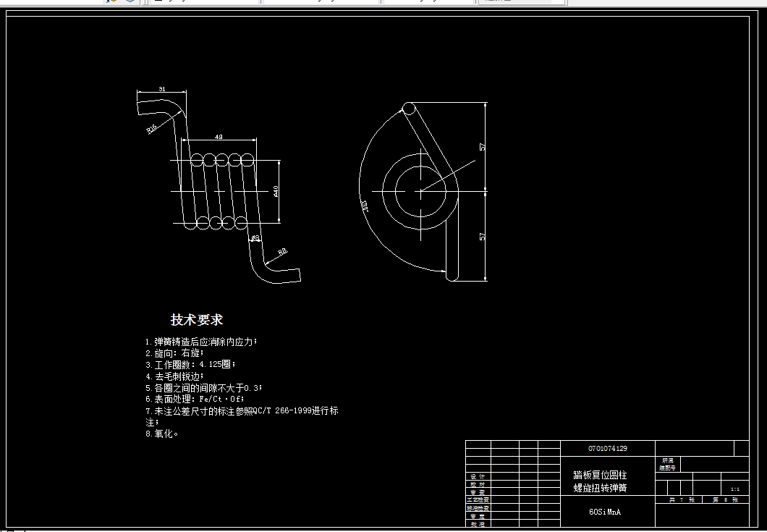Click the 审定 title block cell
Viewport: 767px width, 532px height.
[x=478, y=516]
